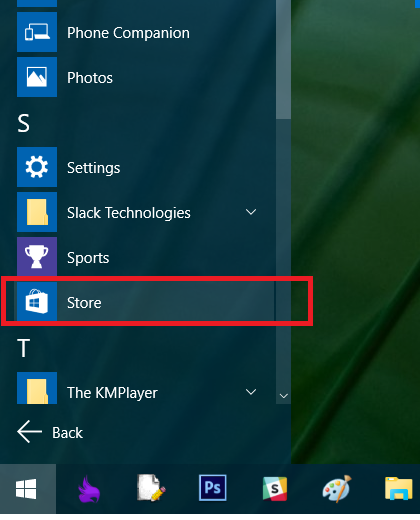The width and height of the screenshot is (420, 520).
Task: Jump via the S letter header
Action: [x=23, y=124]
